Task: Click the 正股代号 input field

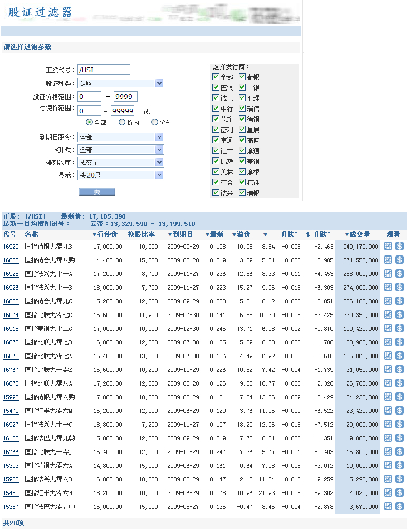Action: click(103, 70)
